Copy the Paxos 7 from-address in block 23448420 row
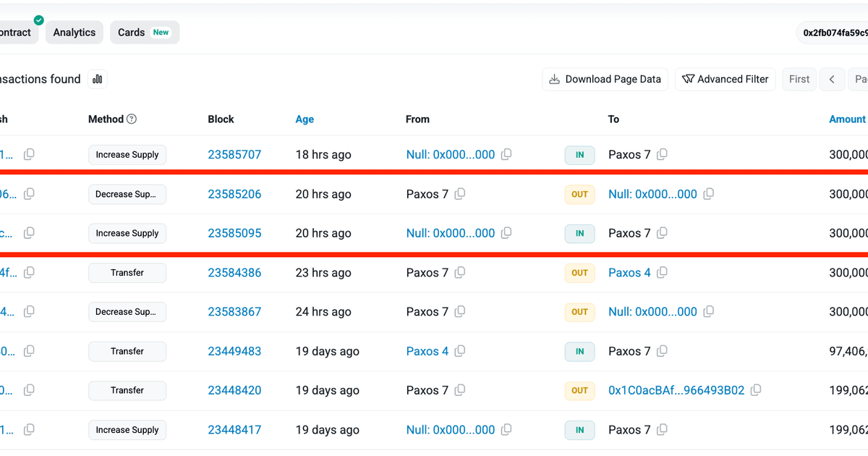Image resolution: width=868 pixels, height=456 pixels. [460, 389]
